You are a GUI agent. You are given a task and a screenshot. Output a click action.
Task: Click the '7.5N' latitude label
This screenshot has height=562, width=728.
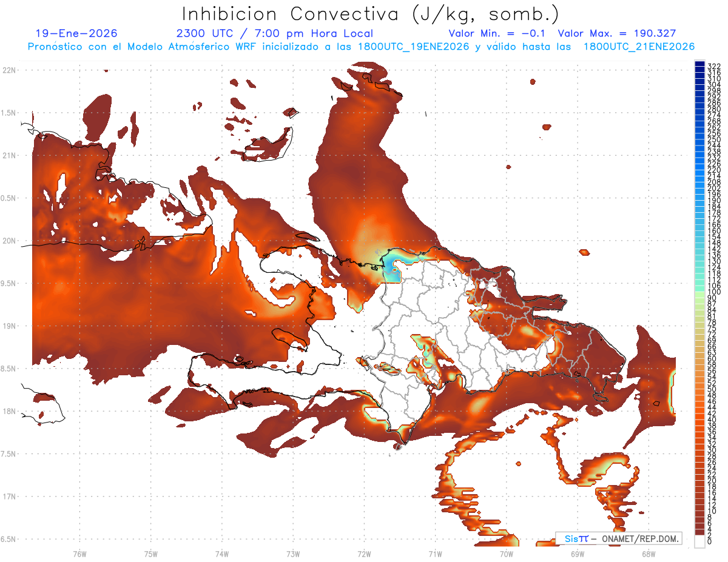(8, 453)
